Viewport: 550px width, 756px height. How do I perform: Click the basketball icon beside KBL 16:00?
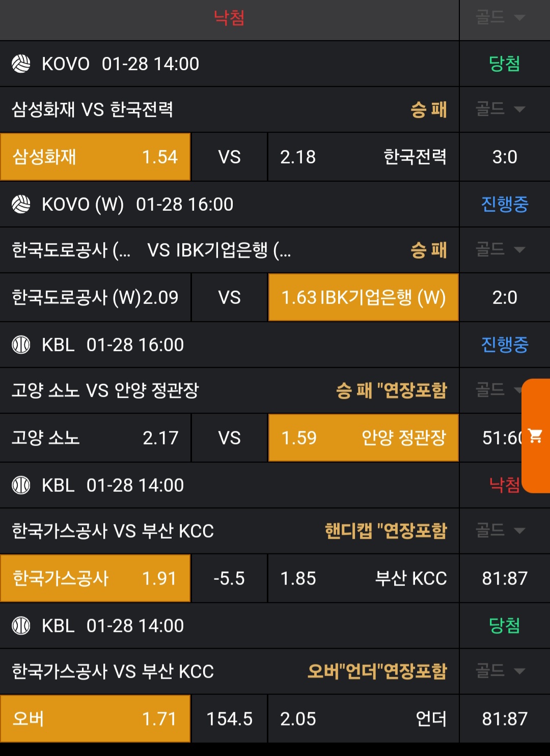[21, 345]
